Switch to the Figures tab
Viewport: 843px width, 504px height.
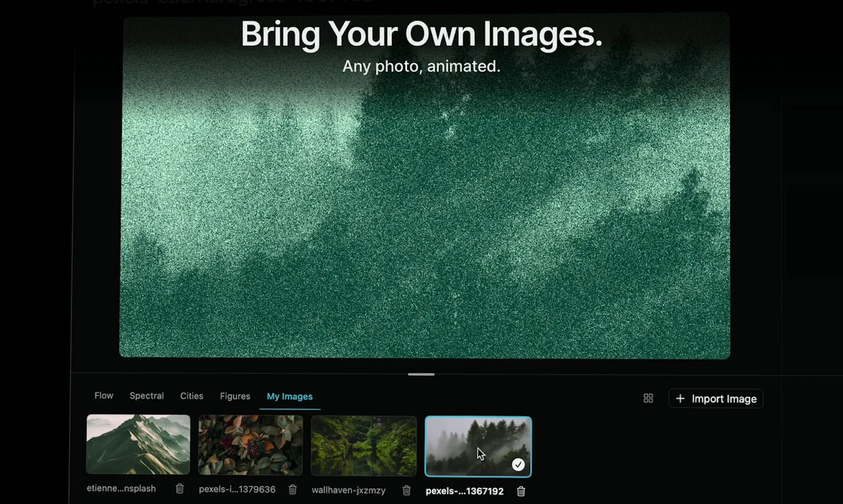235,396
